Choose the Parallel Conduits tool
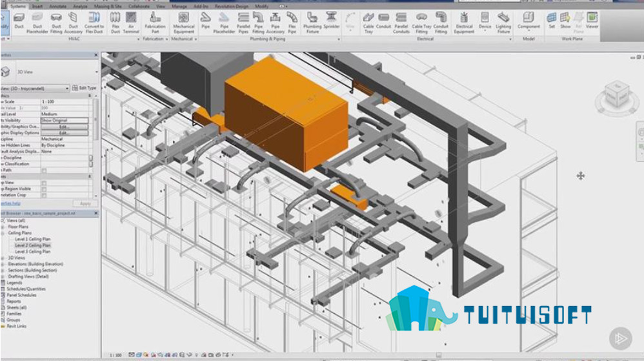The height and width of the screenshot is (361, 644). coord(401,23)
